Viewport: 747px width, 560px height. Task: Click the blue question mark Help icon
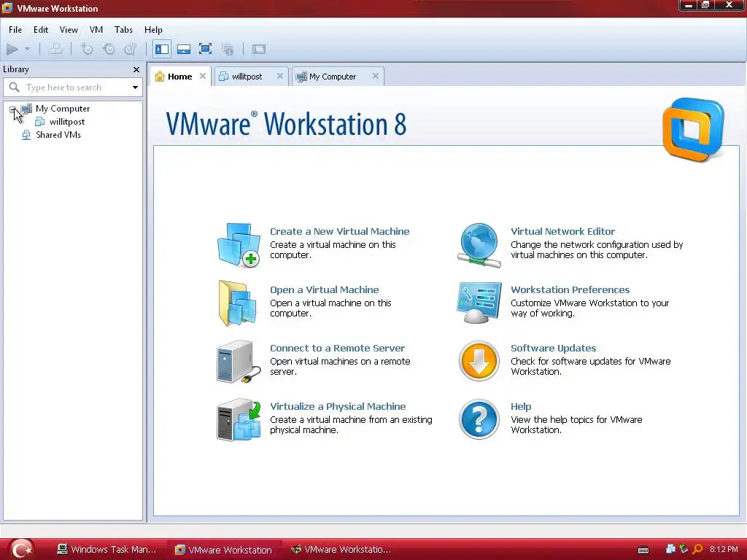coord(479,419)
